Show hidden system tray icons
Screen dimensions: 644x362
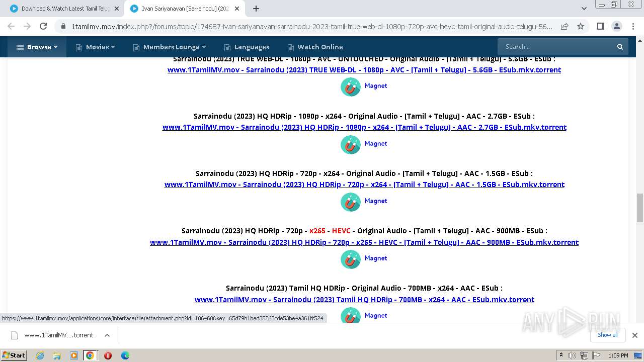point(561,355)
